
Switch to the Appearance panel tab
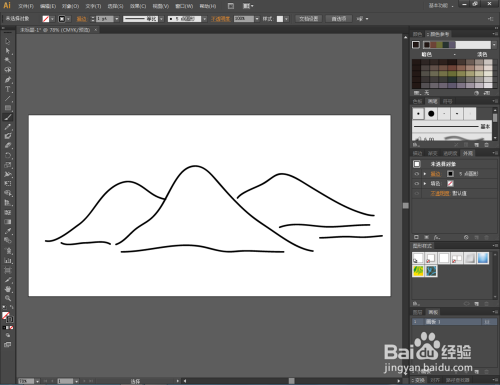(x=467, y=153)
